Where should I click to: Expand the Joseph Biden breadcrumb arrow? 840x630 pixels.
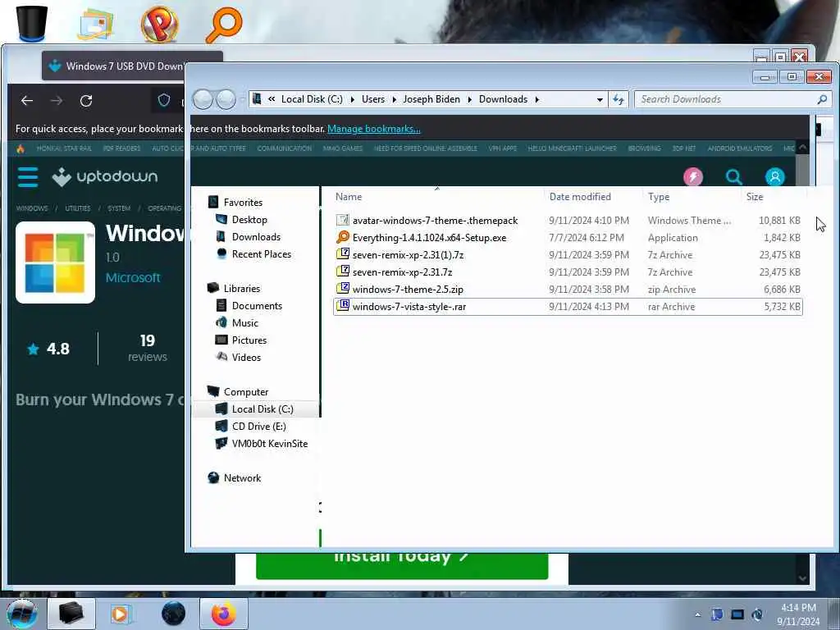[x=469, y=99]
